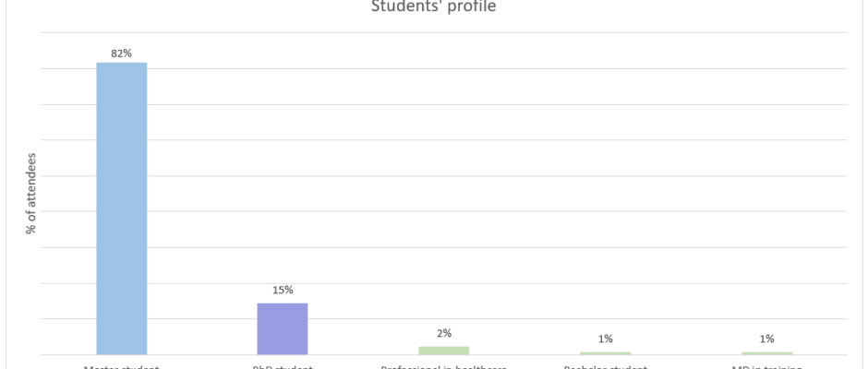This screenshot has height=369, width=868.
Task: Select the PhD student category label
Action: [x=283, y=366]
